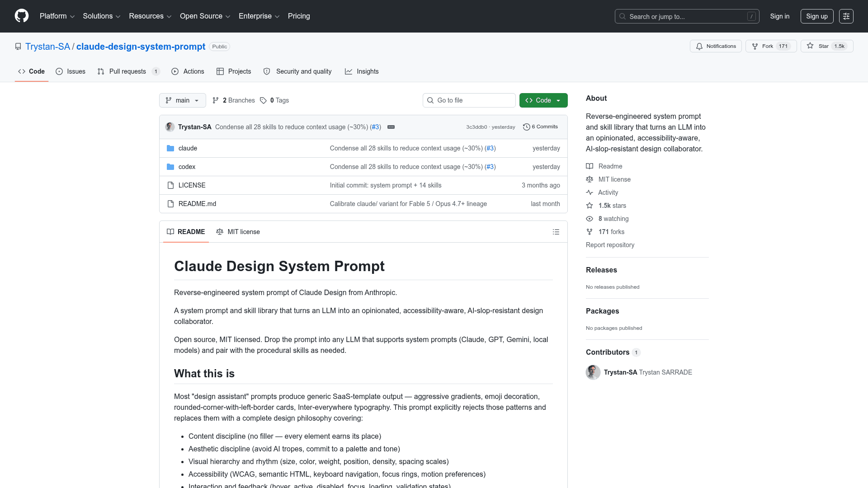This screenshot has width=868, height=488.
Task: Open the Insights tab
Action: (x=362, y=71)
